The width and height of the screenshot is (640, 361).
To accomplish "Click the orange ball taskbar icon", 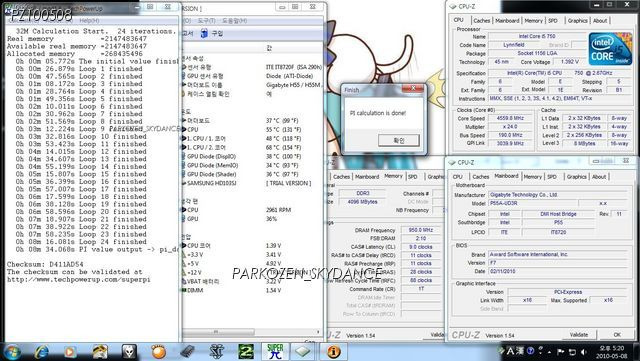I will (158, 352).
